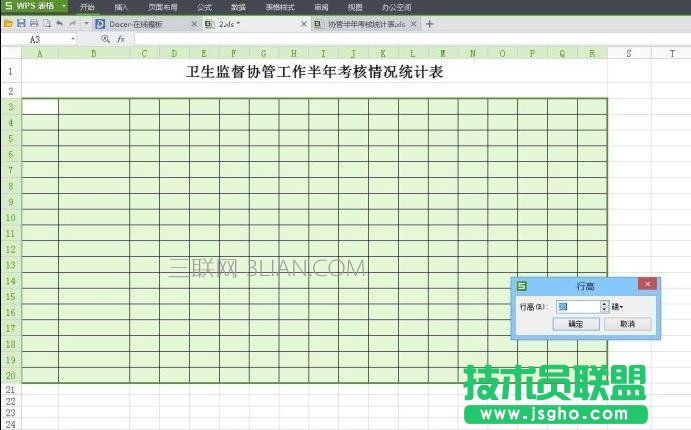Click the active cell A3
The width and height of the screenshot is (691, 430).
point(40,107)
